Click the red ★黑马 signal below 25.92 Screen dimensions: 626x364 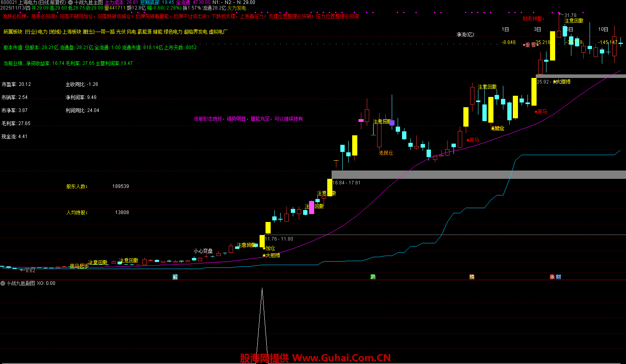541,112
